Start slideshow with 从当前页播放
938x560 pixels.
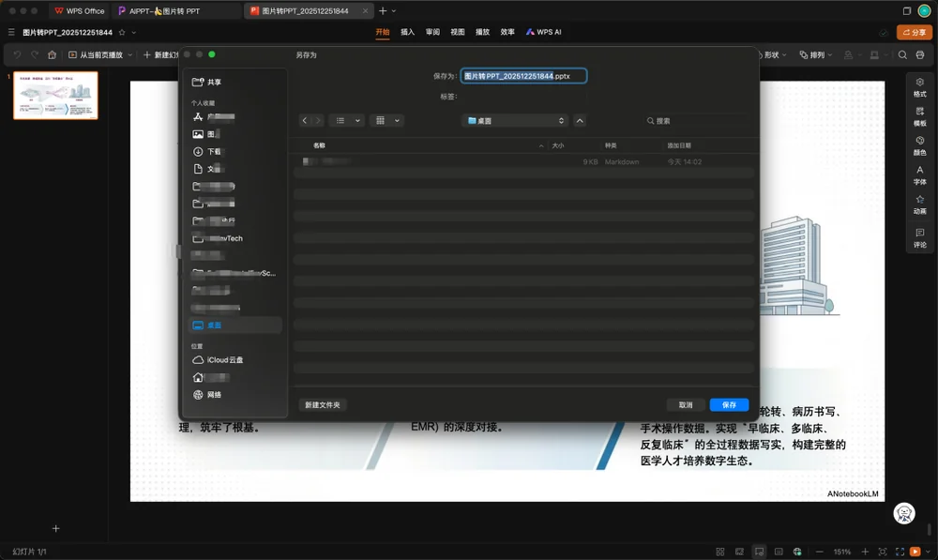tap(96, 54)
